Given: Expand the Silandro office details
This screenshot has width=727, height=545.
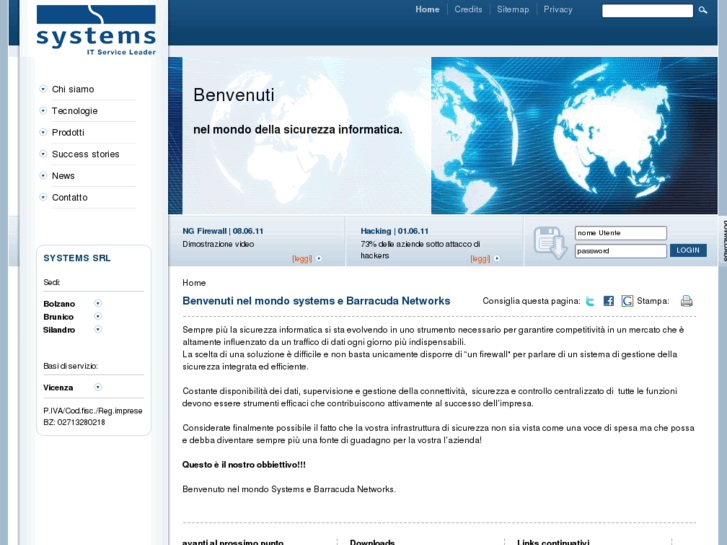Looking at the screenshot, I should click(98, 329).
